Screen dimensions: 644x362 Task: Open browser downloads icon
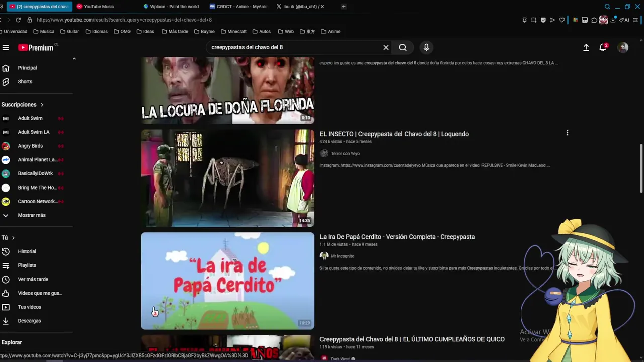point(613,20)
